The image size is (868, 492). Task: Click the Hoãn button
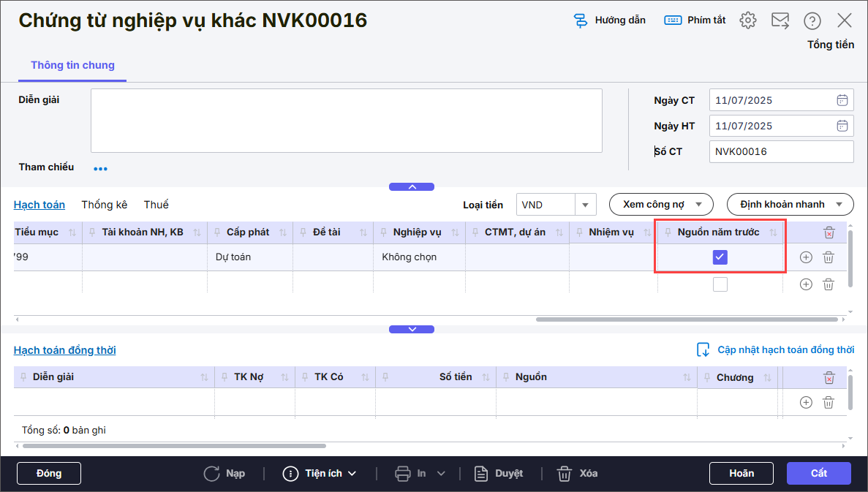[x=741, y=473]
